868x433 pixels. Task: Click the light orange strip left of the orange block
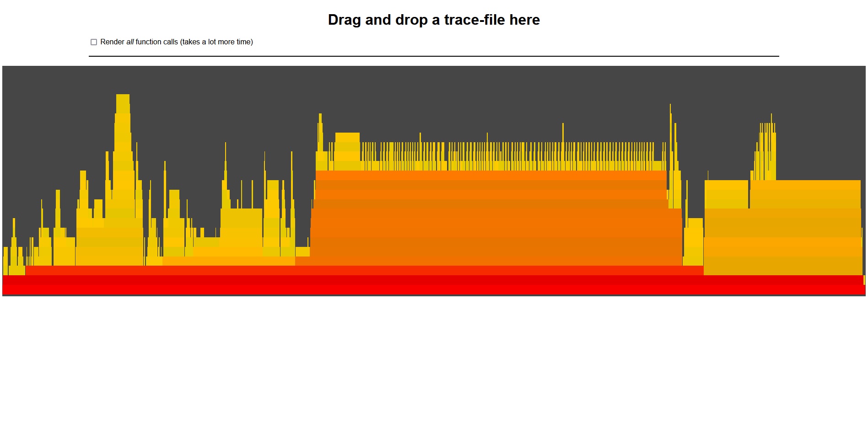(229, 261)
